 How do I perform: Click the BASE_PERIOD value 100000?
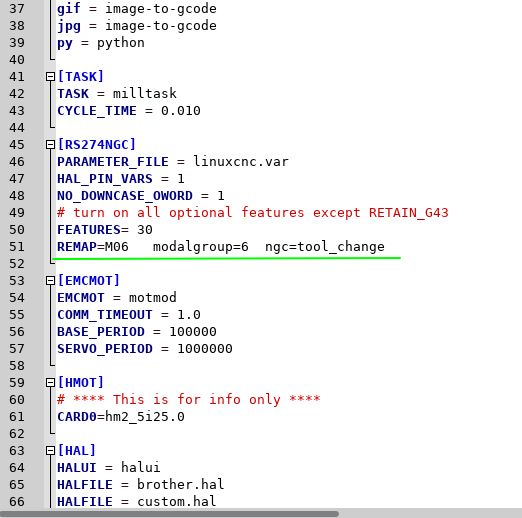193,332
